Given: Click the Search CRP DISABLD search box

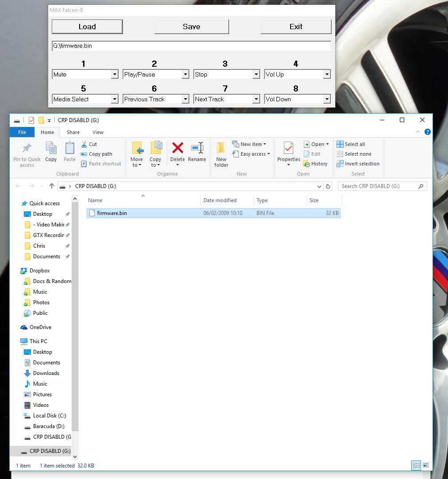Looking at the screenshot, I should 378,186.
